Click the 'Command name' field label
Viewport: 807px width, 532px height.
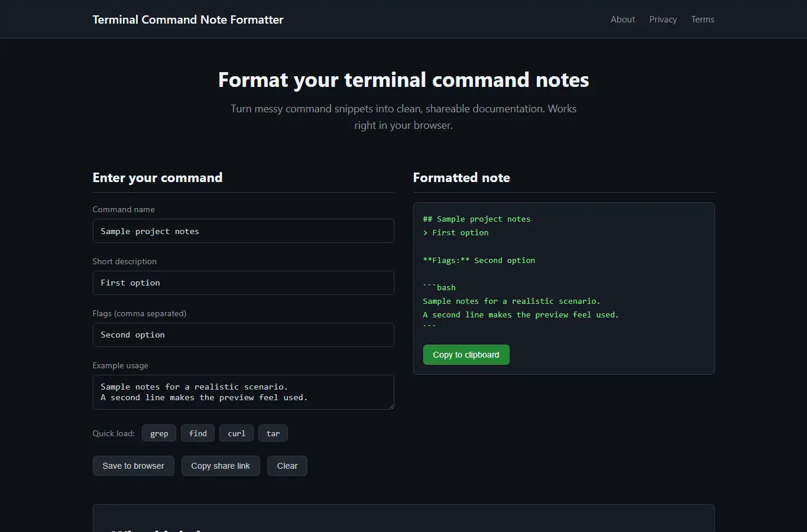pos(124,209)
